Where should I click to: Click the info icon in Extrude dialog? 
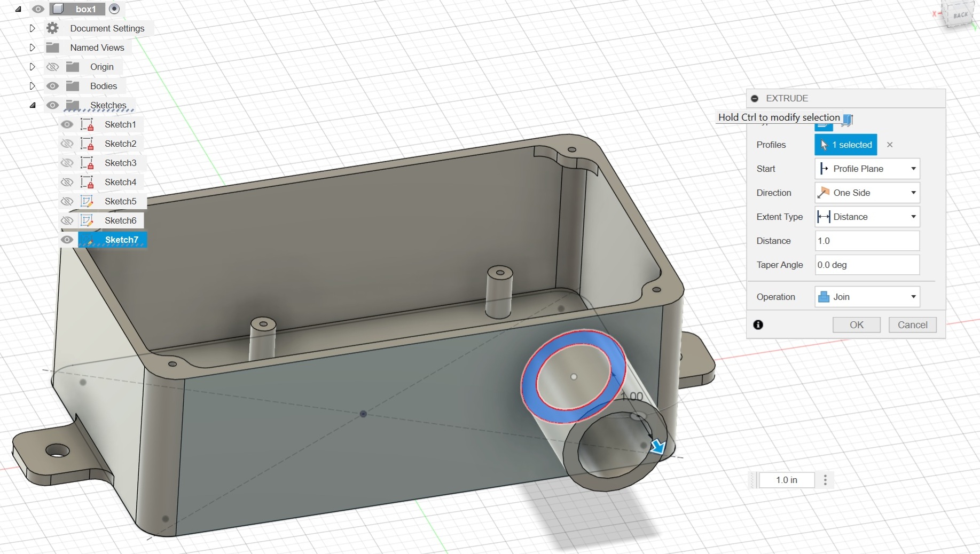click(x=758, y=325)
